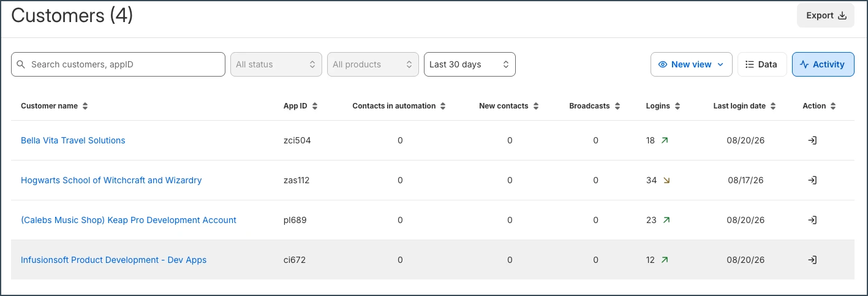This screenshot has width=868, height=296.
Task: Click the Search customers, appID field
Action: (x=118, y=64)
